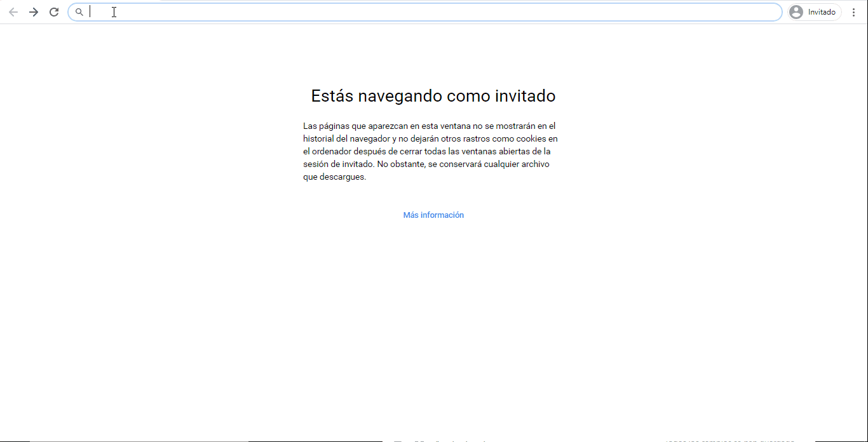Click the search icon inside the omnibox
This screenshot has width=868, height=442.
pos(79,11)
